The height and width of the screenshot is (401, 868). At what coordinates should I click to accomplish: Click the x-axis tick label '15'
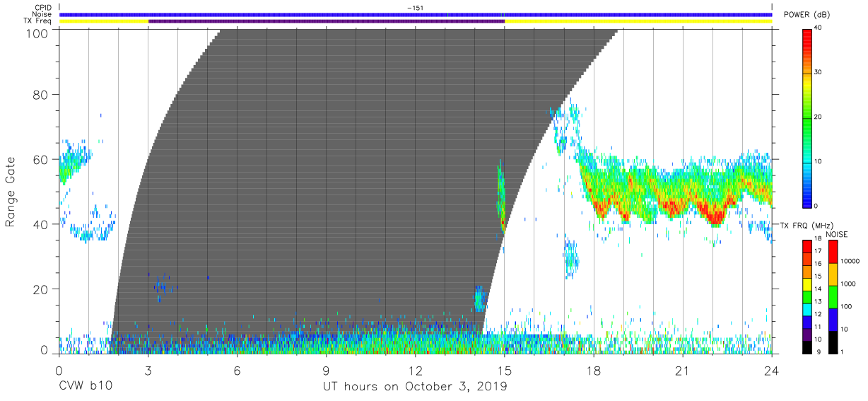505,371
